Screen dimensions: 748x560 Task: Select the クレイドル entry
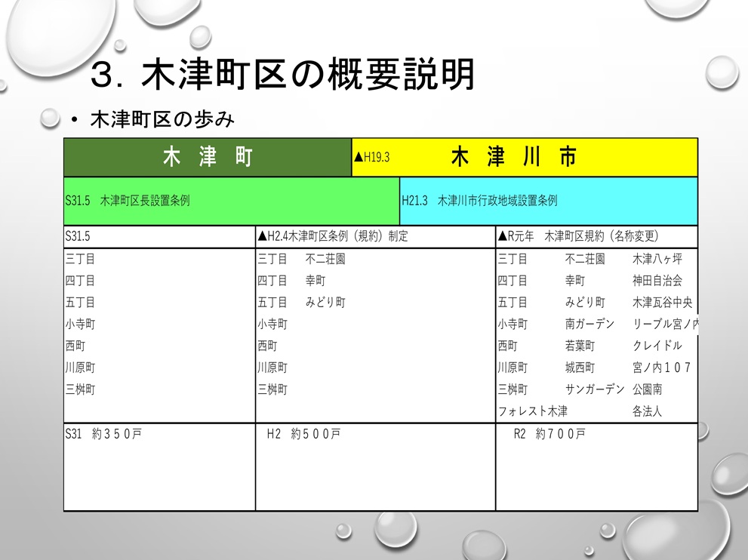tap(657, 346)
